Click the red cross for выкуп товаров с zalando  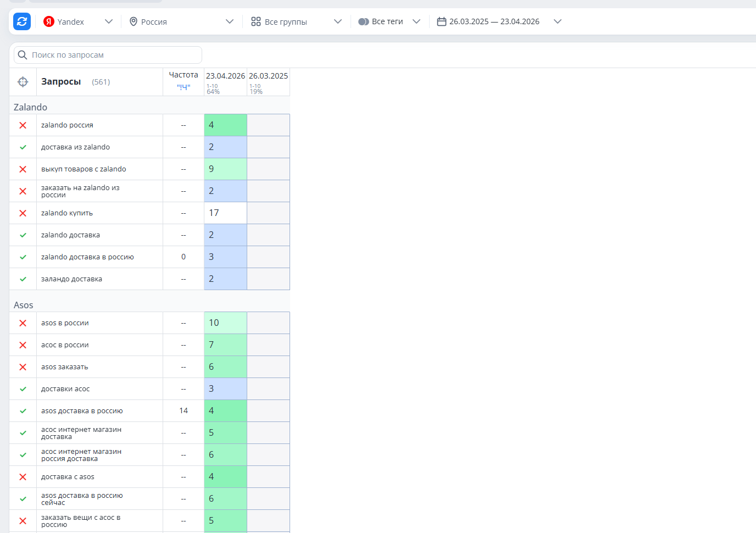click(x=23, y=169)
